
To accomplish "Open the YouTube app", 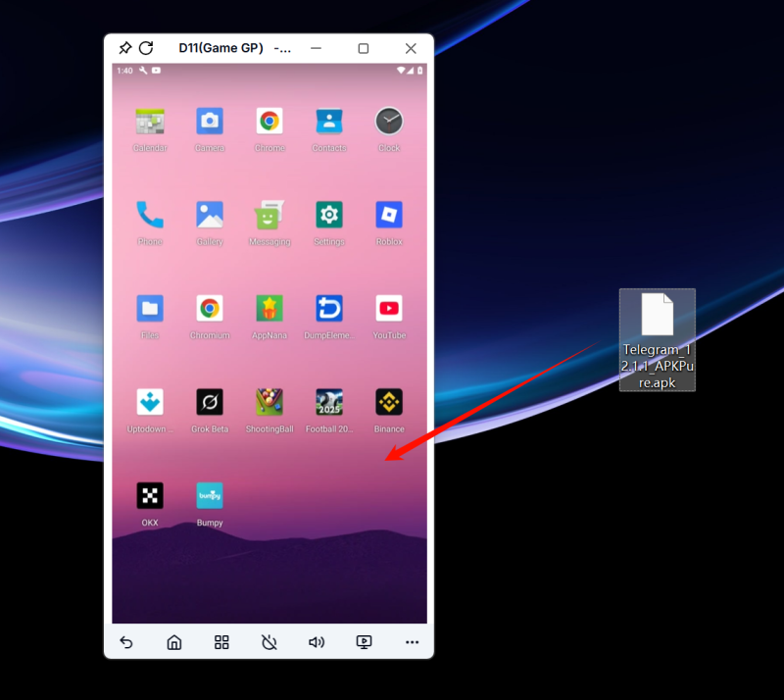I will coord(389,309).
